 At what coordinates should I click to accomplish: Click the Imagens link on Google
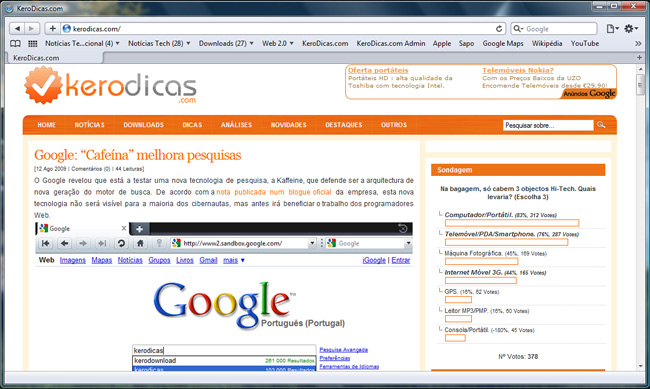click(73, 260)
